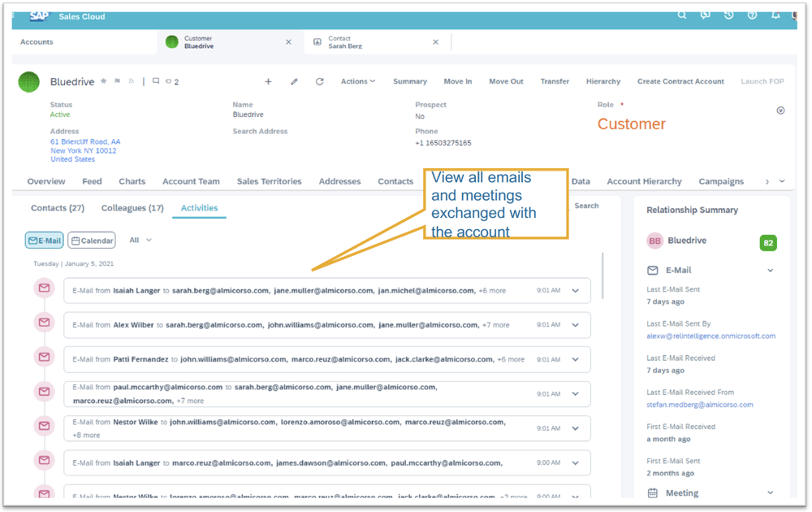The width and height of the screenshot is (812, 512).
Task: Mark Bluedrive as favorite with star icon
Action: 104,80
